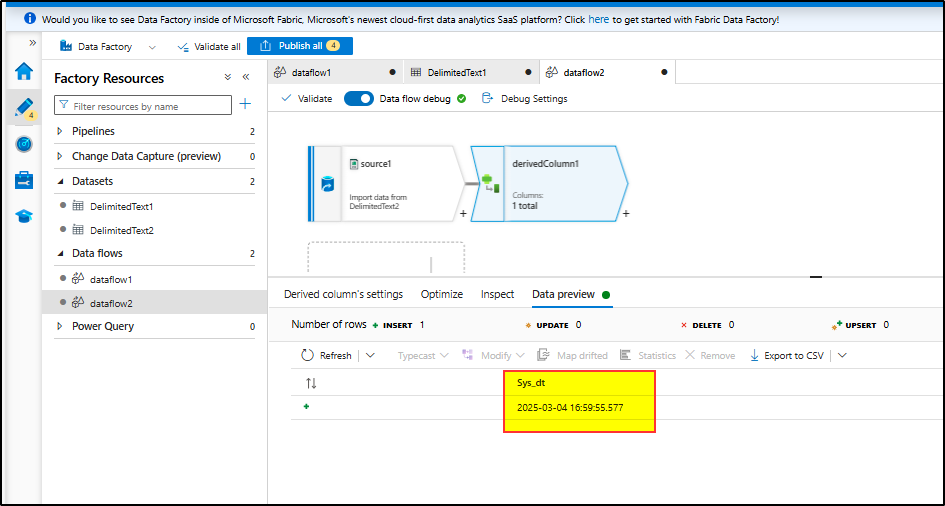
Task: Click the splitter handle above the bottom panel
Action: [816, 276]
